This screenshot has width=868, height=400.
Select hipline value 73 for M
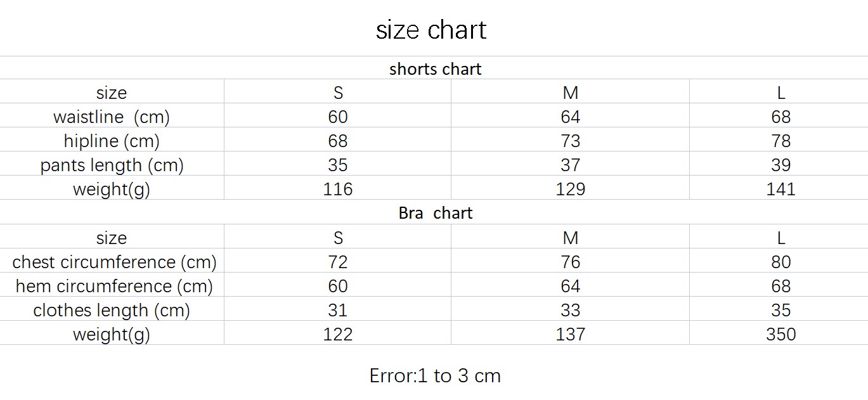[570, 141]
